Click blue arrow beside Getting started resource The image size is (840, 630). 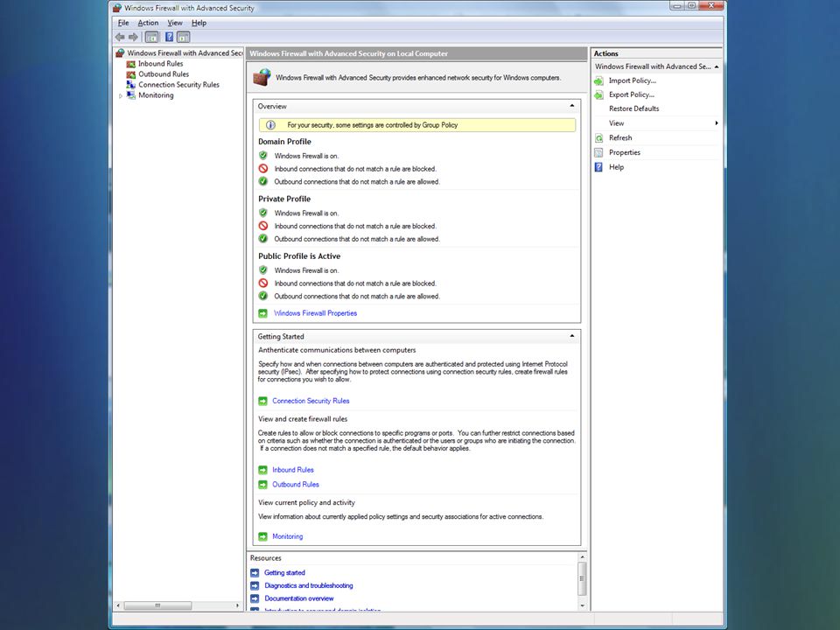tap(255, 572)
